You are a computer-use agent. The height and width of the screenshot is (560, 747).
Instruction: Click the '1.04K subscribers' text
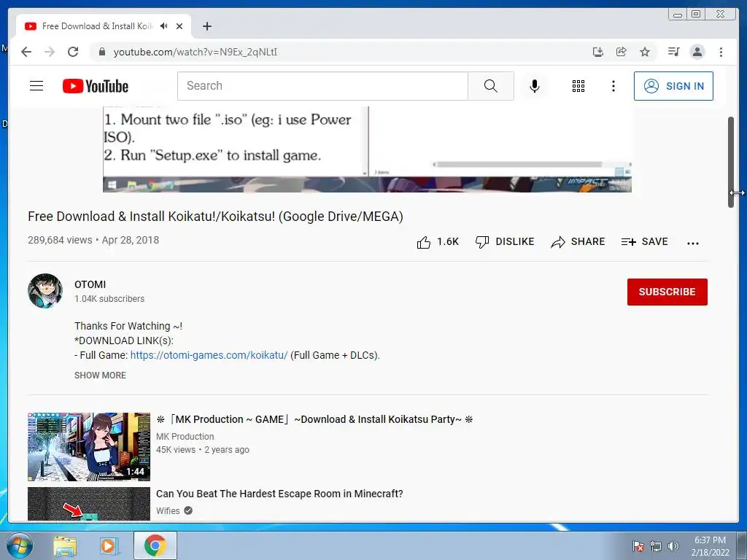point(109,299)
